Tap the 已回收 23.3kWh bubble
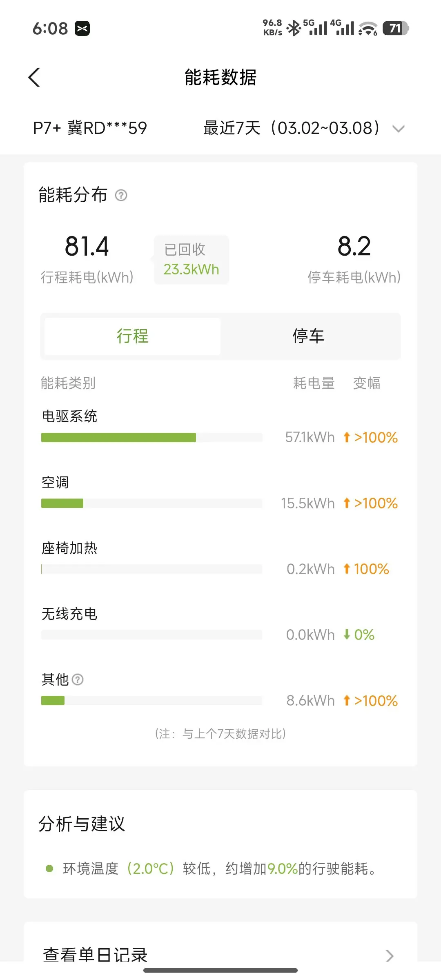Screen dimensions: 441x980 tap(192, 260)
